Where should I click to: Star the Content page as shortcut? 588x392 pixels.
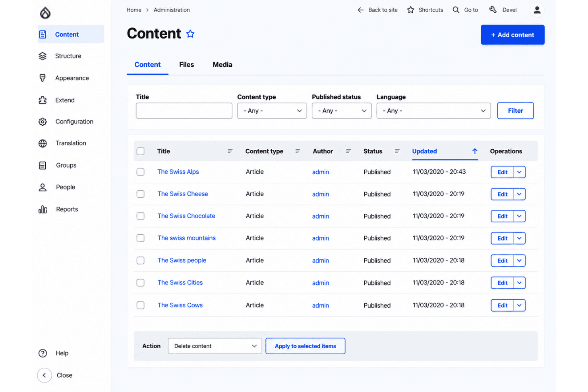190,34
